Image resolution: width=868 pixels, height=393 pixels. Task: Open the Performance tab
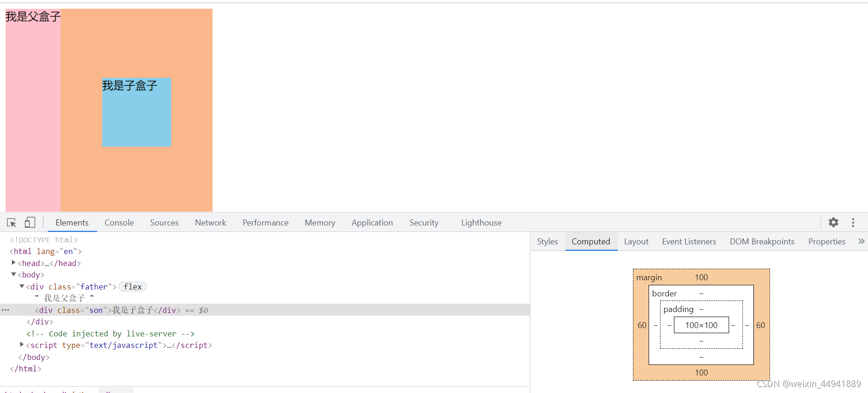pyautogui.click(x=265, y=223)
